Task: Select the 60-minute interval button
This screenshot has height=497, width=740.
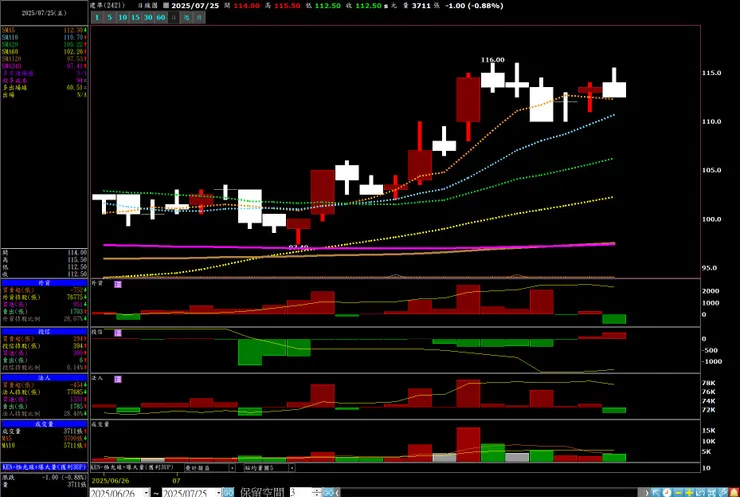Action: pyautogui.click(x=161, y=17)
